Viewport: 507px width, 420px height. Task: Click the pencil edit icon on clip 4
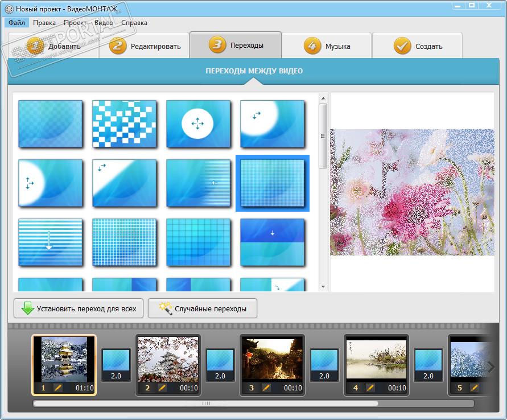(370, 388)
